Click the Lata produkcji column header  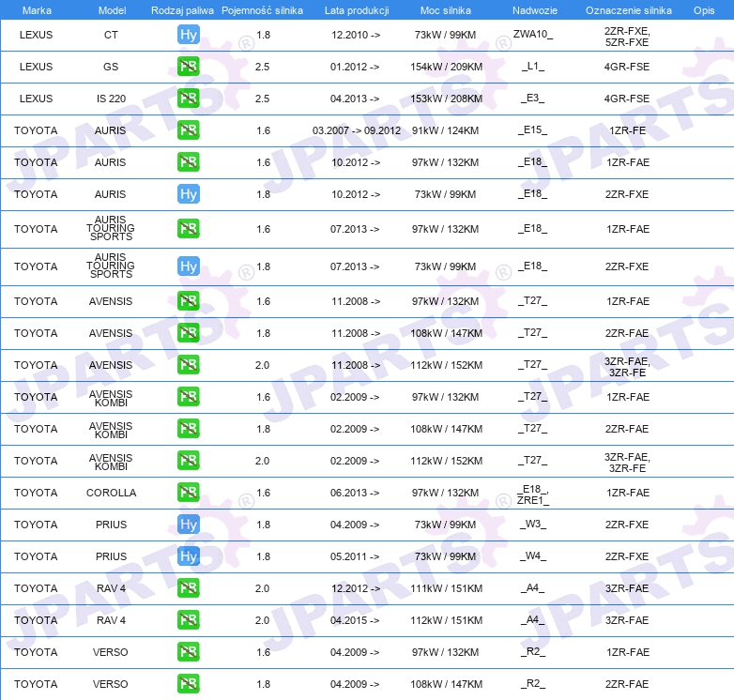click(x=357, y=10)
